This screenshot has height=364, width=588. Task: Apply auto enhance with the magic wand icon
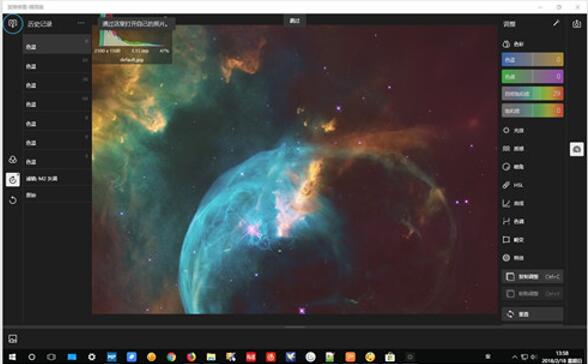[556, 23]
